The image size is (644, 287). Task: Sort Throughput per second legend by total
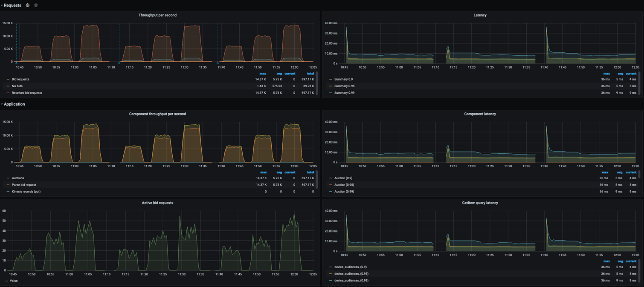[310, 74]
